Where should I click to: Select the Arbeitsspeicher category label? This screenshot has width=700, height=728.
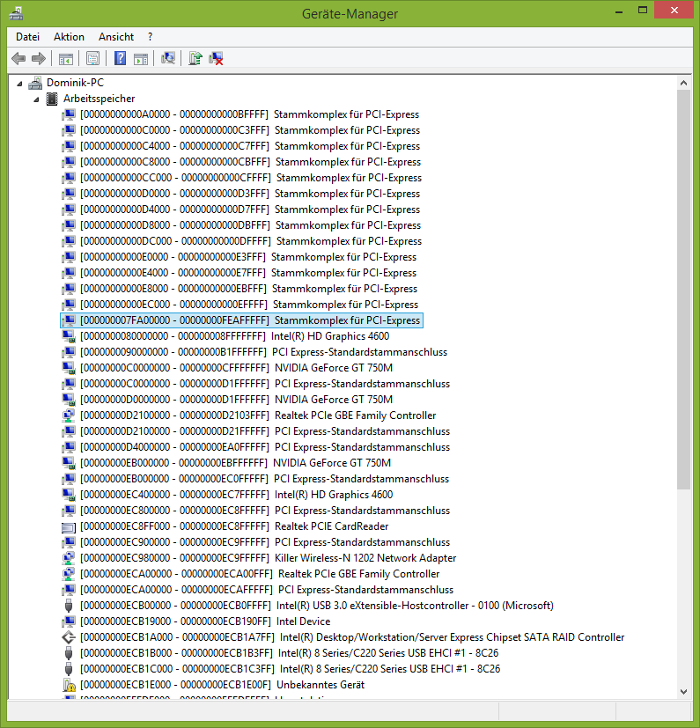[99, 99]
